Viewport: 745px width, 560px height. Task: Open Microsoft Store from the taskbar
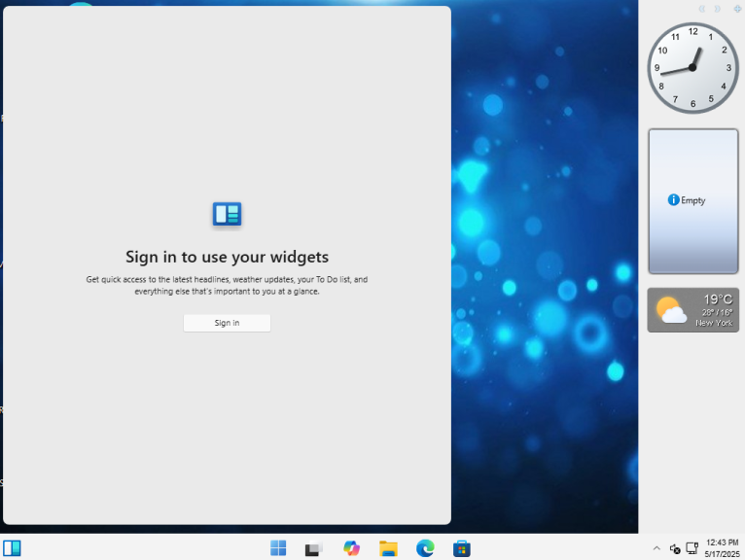[462, 548]
